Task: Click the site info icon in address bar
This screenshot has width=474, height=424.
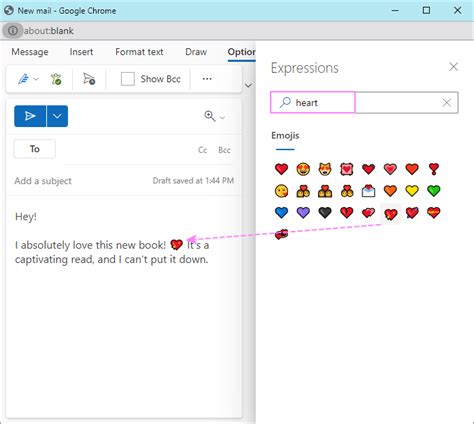Action: click(13, 31)
